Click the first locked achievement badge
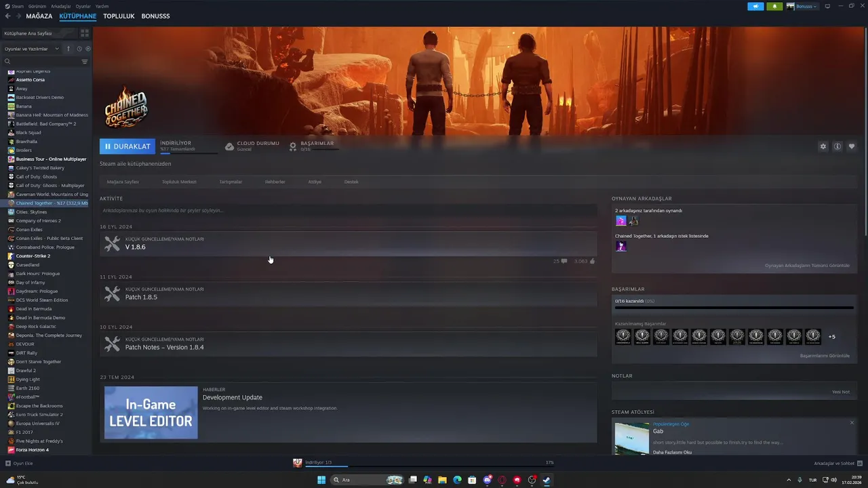The image size is (868, 488). coord(623,336)
